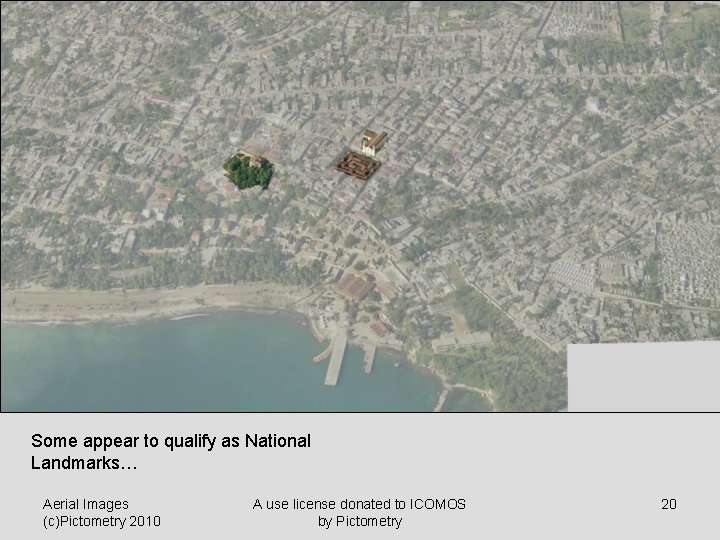The width and height of the screenshot is (720, 540).
Task: Click the long pier extending into the bay
Action: pos(336,359)
